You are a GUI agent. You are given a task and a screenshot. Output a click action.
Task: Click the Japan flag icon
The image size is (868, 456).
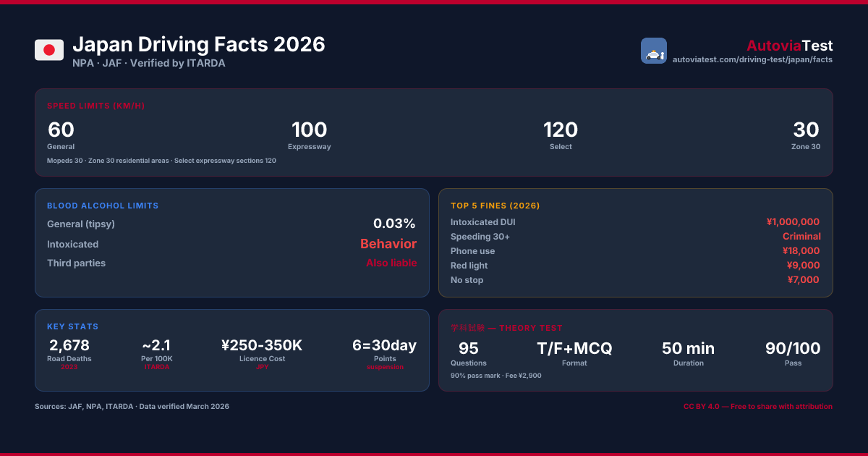point(49,50)
